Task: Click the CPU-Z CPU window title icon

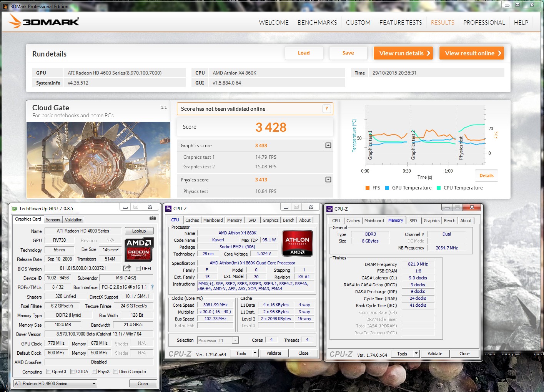Action: [x=168, y=209]
